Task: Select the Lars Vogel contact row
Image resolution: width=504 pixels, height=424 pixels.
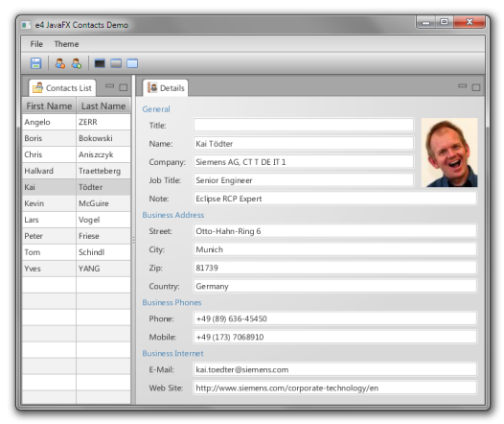Action: click(77, 220)
